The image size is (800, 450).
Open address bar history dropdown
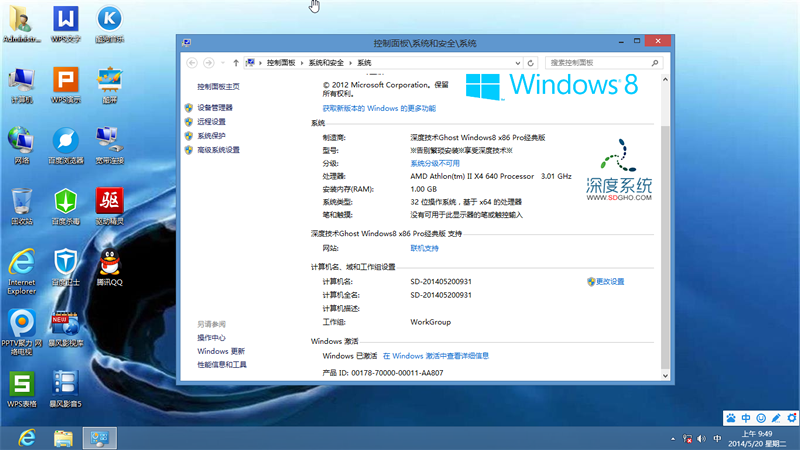[x=517, y=63]
